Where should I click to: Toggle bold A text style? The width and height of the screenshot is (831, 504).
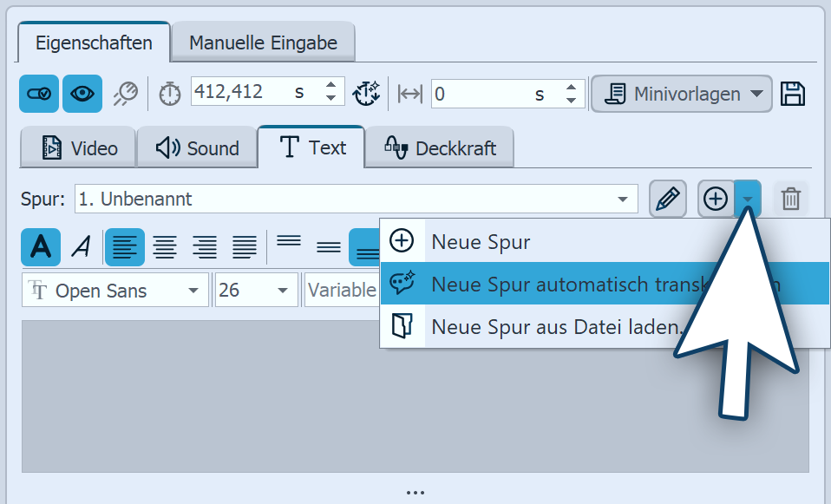click(x=41, y=247)
